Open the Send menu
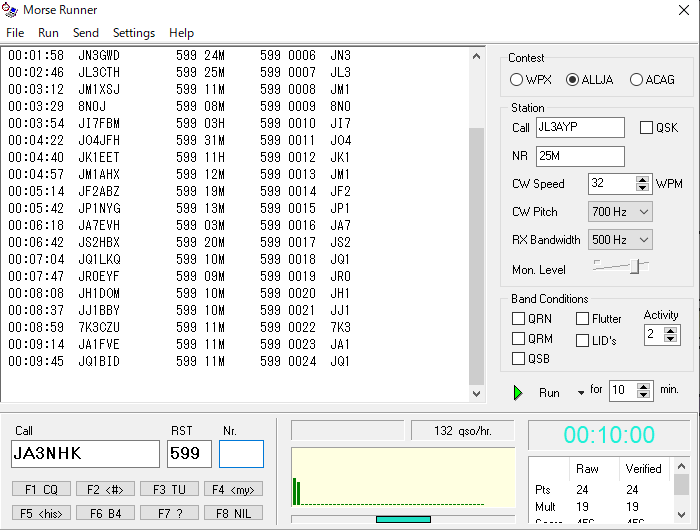700x531 pixels. click(86, 33)
